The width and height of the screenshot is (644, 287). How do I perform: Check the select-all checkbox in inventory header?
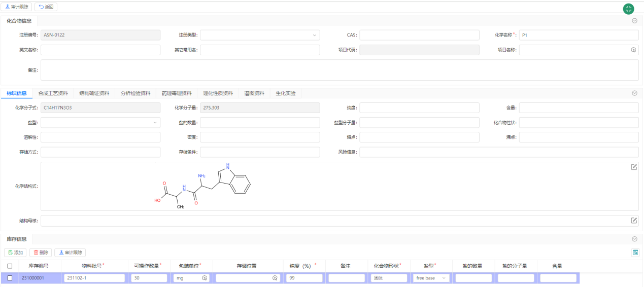pos(10,266)
